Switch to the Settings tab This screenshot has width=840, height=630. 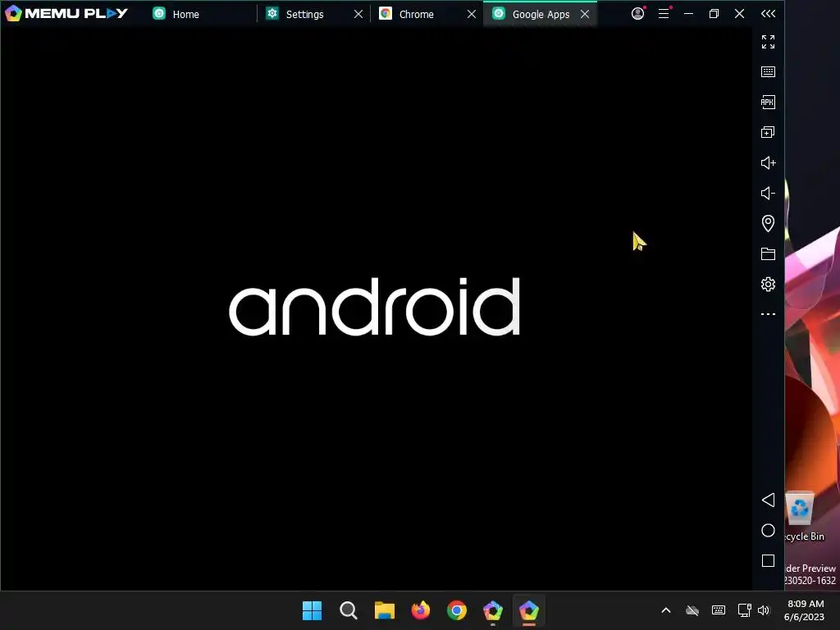coord(304,14)
